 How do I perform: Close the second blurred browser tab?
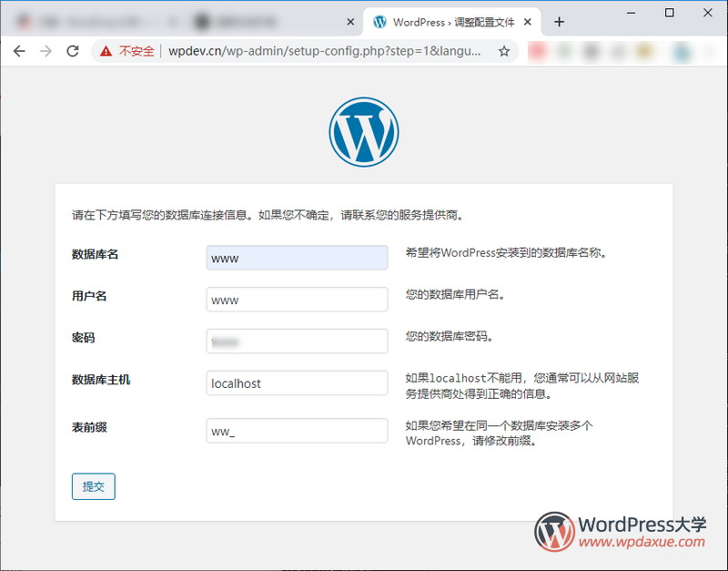(349, 22)
